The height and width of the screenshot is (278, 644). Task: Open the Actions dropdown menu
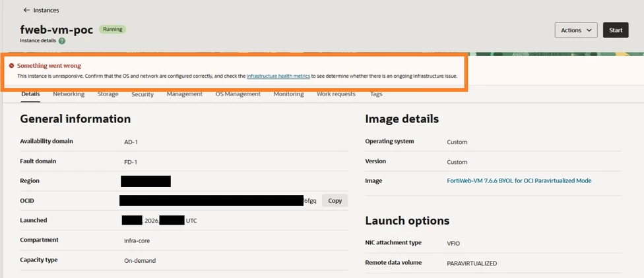[576, 30]
